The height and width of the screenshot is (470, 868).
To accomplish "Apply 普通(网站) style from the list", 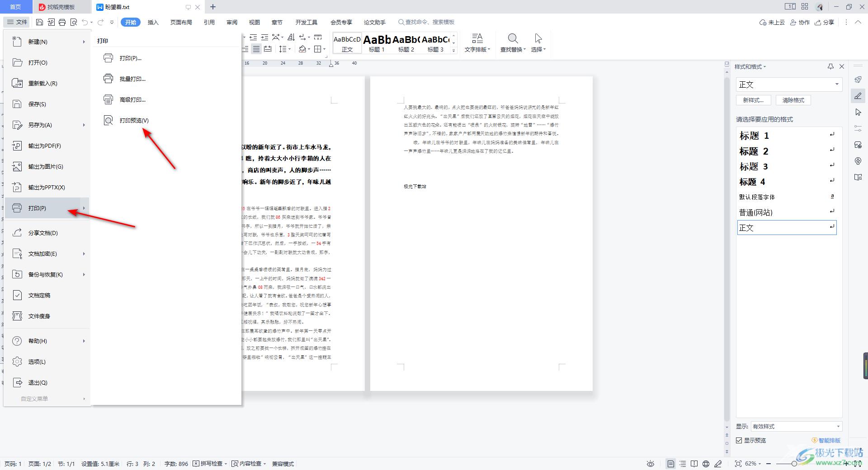I will [x=787, y=212].
